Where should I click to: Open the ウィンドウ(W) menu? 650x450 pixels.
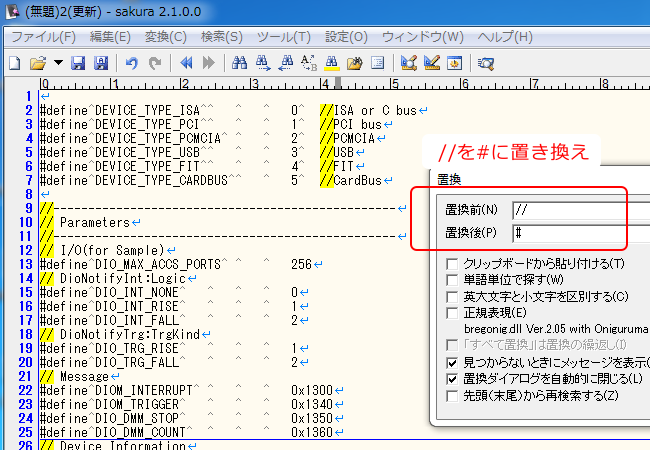[x=422, y=37]
